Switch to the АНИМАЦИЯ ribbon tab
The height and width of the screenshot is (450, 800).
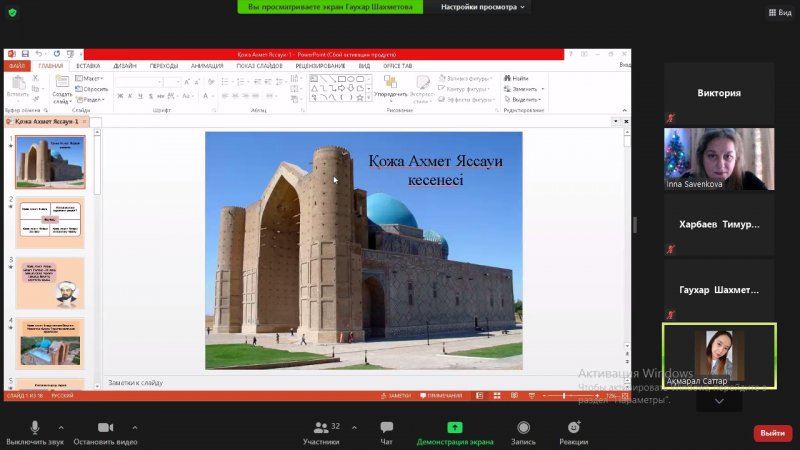tap(207, 66)
